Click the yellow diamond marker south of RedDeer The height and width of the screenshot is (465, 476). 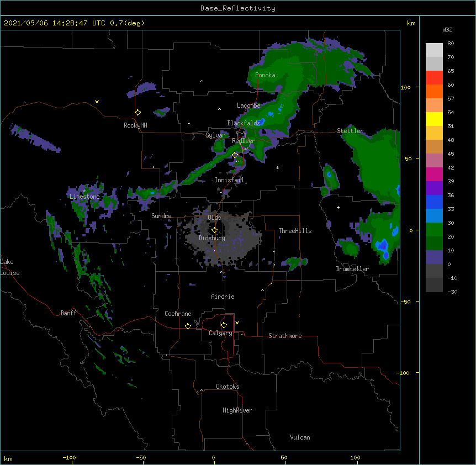(235, 155)
